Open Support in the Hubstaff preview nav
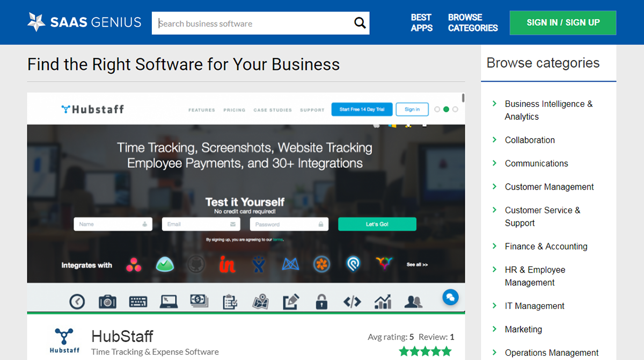 coord(312,110)
